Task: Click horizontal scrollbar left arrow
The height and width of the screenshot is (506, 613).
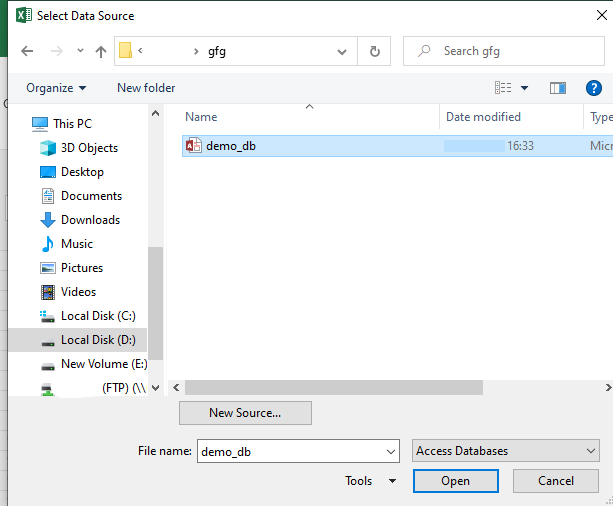Action: point(176,388)
